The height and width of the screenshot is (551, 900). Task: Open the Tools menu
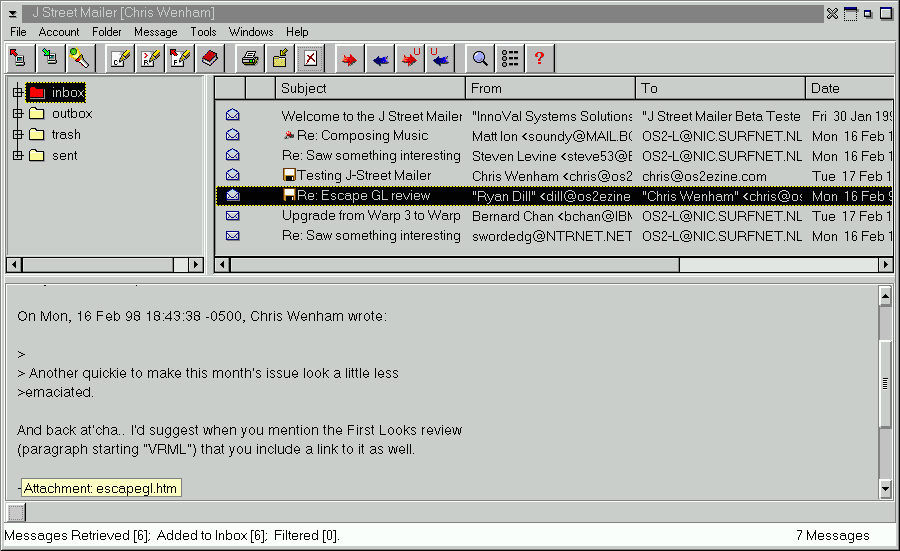[x=203, y=32]
